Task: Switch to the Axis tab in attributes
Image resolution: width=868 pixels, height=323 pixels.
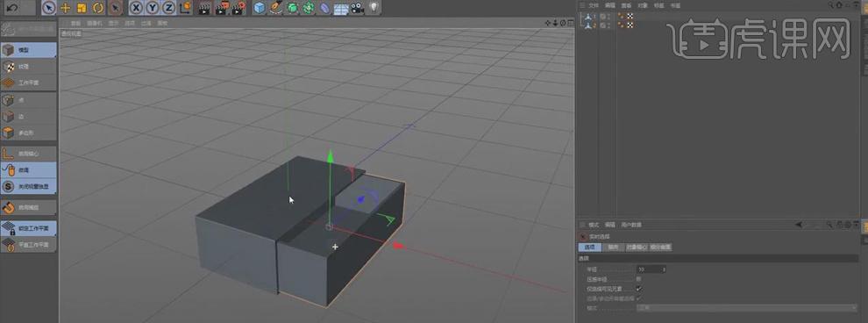Action: click(x=612, y=248)
